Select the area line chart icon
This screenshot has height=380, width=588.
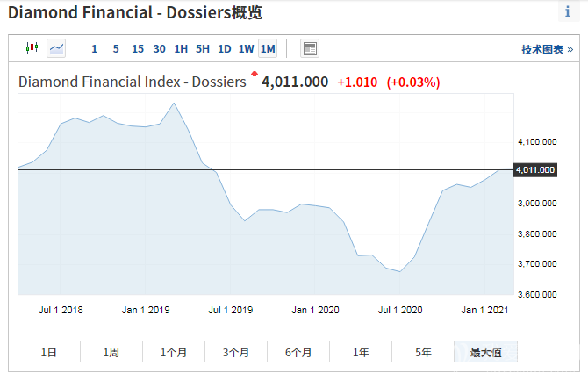pos(56,48)
